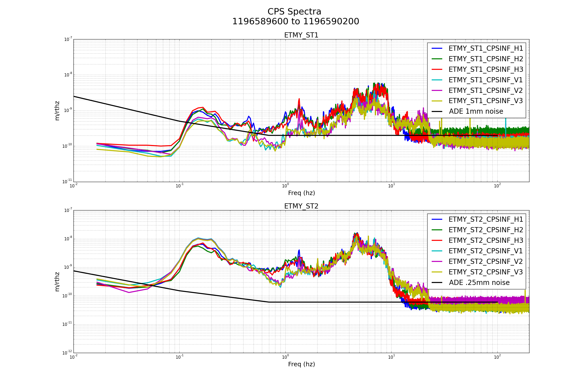
Task: Click the ETMY_ST1_CPSINF_H2 legend label
Action: (486, 59)
